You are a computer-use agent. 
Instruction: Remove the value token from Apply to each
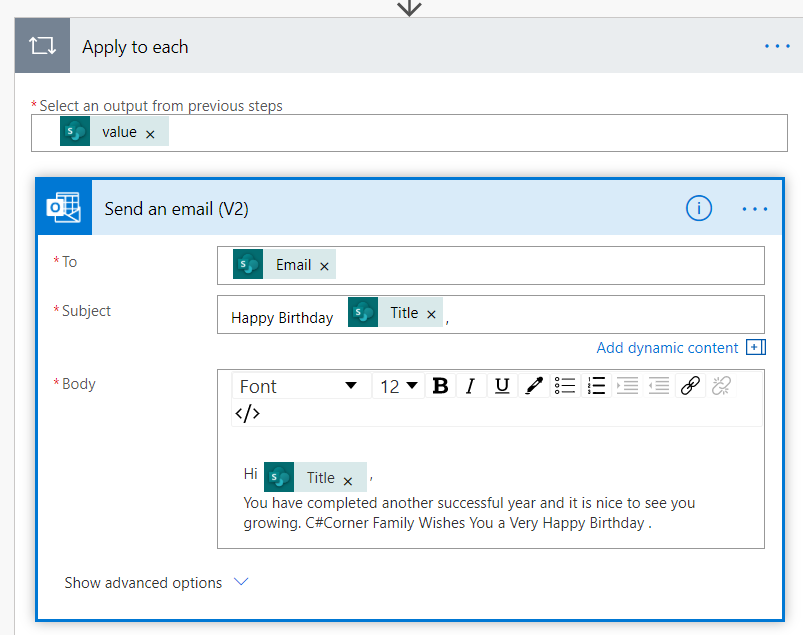click(x=150, y=131)
